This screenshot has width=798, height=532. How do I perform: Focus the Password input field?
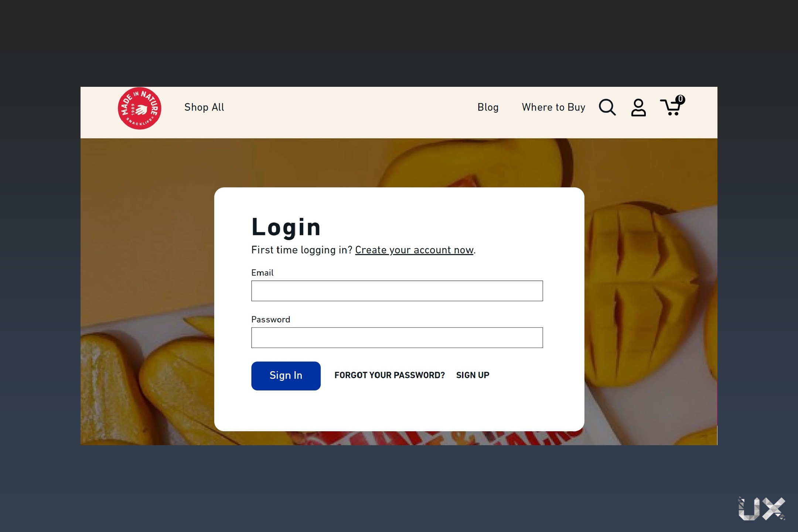point(397,338)
